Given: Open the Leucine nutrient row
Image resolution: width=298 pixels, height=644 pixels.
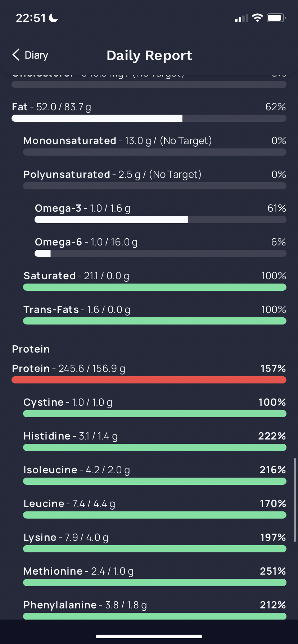Looking at the screenshot, I should point(155,509).
